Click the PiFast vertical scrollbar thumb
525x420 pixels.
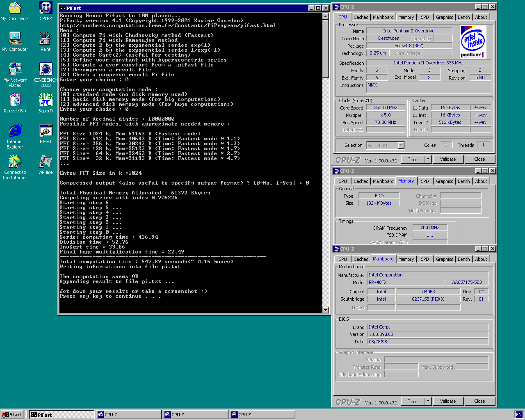[x=326, y=48]
